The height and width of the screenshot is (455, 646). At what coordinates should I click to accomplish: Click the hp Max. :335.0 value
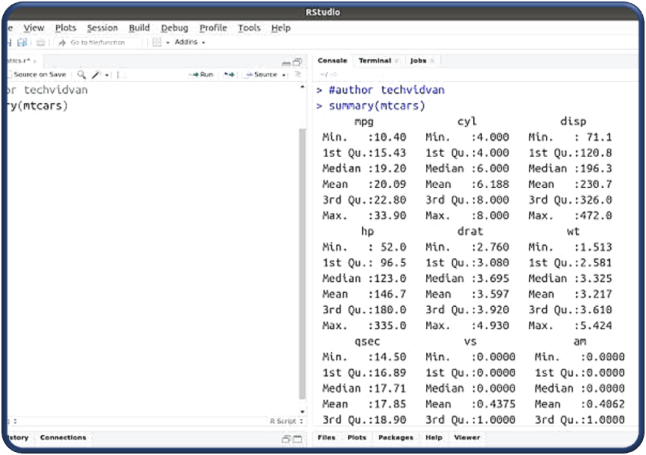point(364,326)
